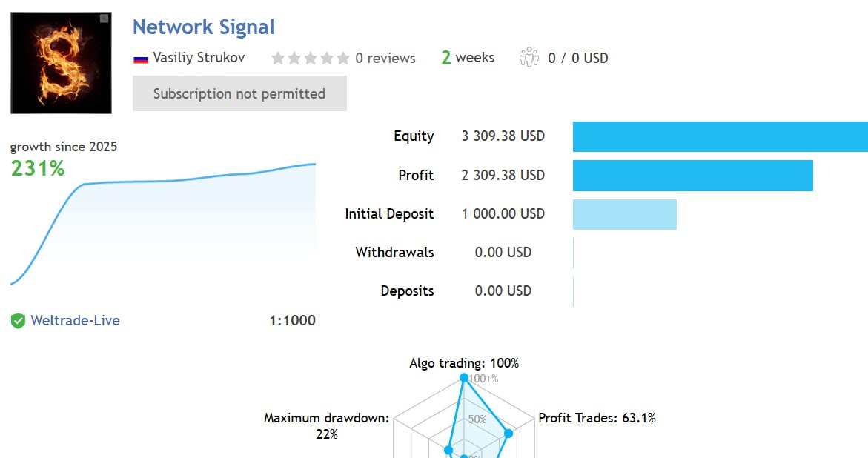Click the light blue Initial Deposit bar

click(624, 214)
